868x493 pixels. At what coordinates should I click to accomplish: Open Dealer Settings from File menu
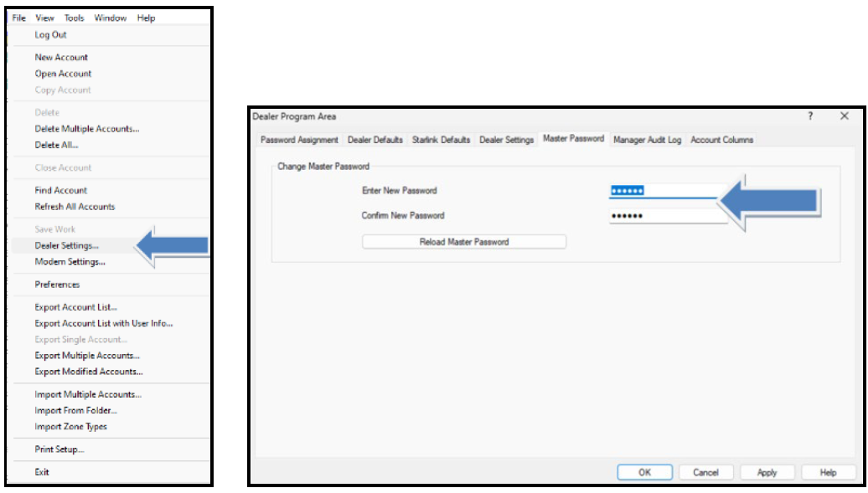[x=66, y=245]
